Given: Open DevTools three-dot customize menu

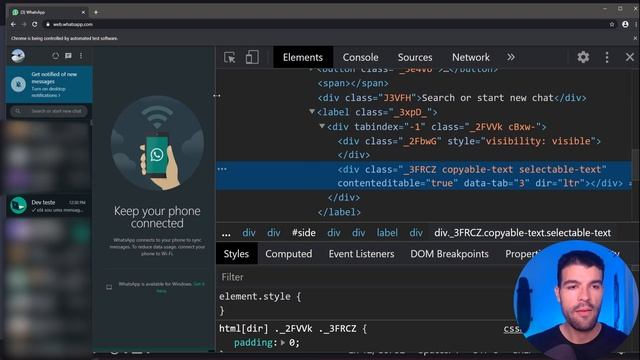Looking at the screenshot, I should (607, 57).
